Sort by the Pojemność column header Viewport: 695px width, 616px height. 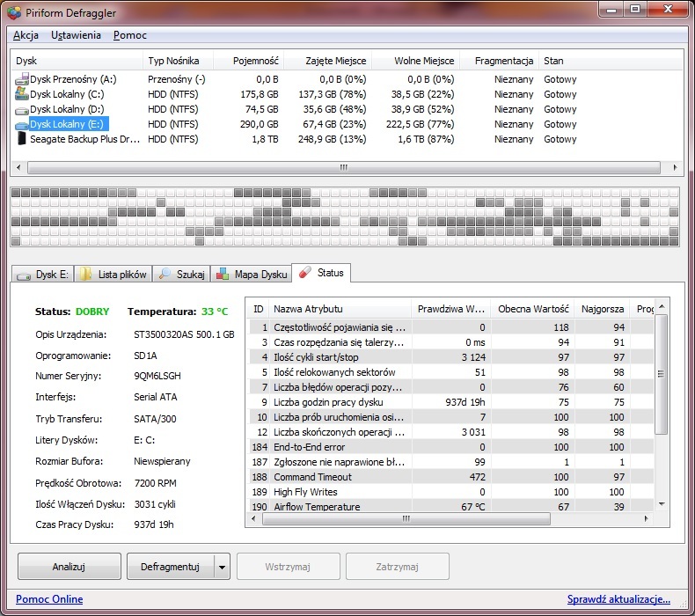tap(249, 61)
